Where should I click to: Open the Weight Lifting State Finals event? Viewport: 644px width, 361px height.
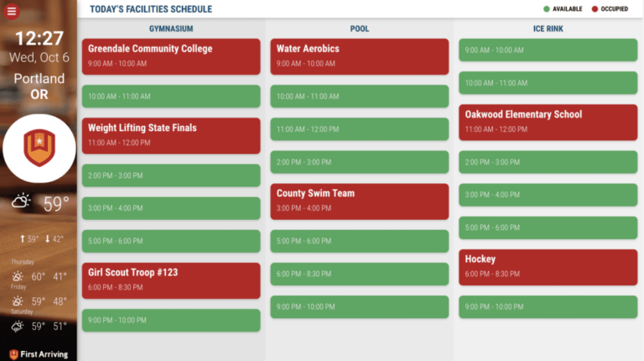pos(171,135)
